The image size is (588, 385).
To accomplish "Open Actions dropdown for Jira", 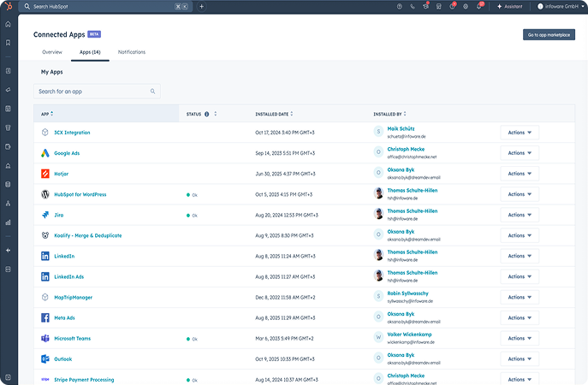I will click(520, 215).
